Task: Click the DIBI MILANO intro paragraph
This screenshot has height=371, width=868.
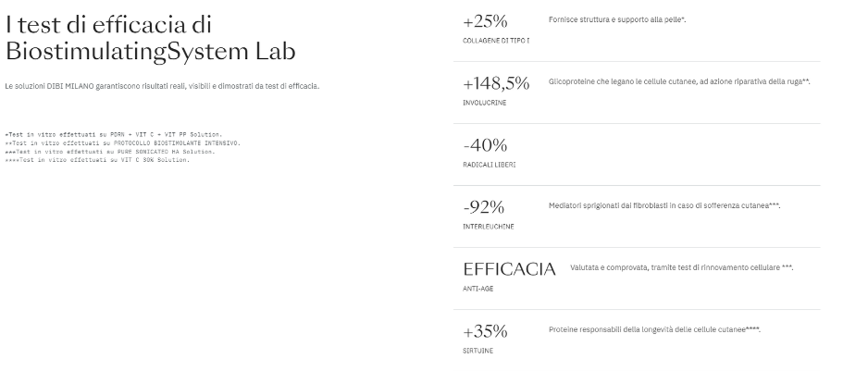Action: click(x=162, y=86)
